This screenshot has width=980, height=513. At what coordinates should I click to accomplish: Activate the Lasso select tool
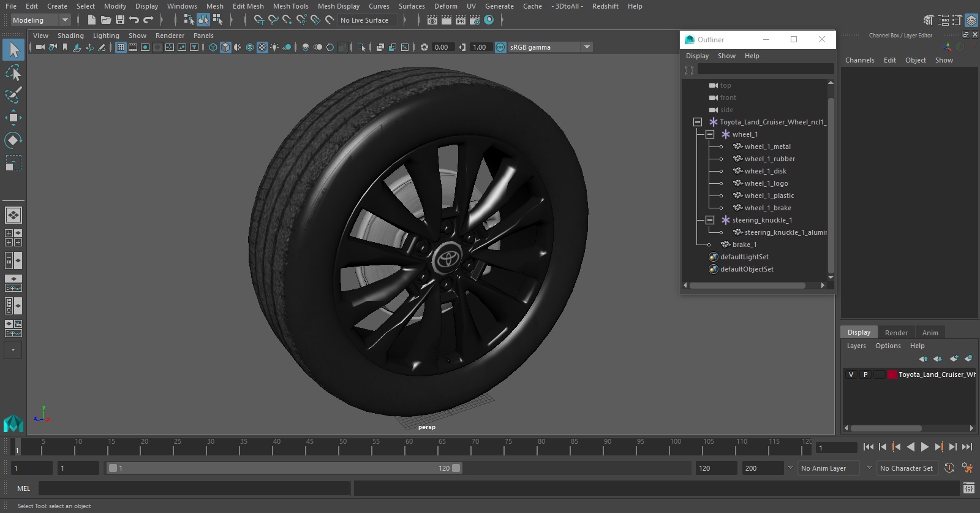13,73
